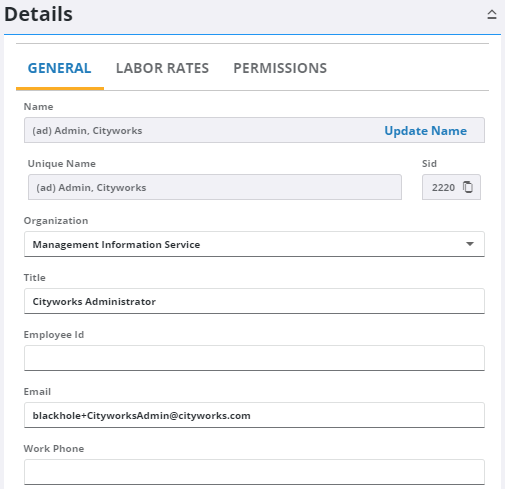505x489 pixels.
Task: Click the Details panel heading
Action: [x=38, y=14]
